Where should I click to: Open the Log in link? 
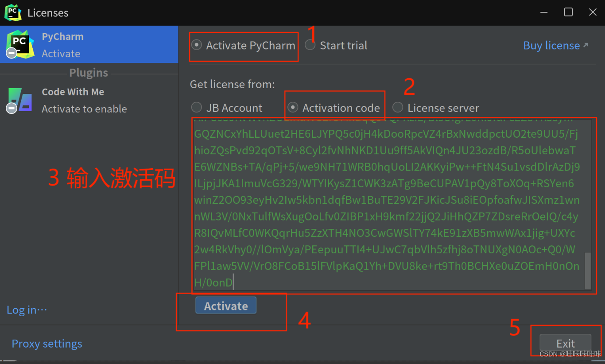27,310
